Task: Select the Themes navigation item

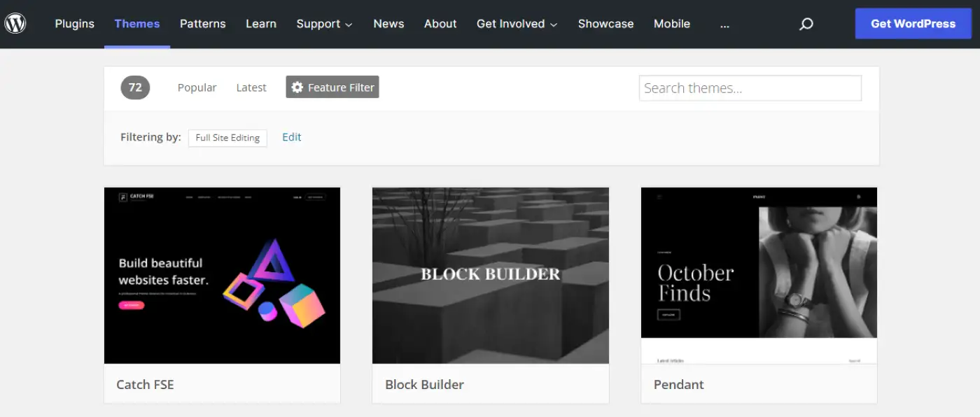Action: [x=137, y=24]
